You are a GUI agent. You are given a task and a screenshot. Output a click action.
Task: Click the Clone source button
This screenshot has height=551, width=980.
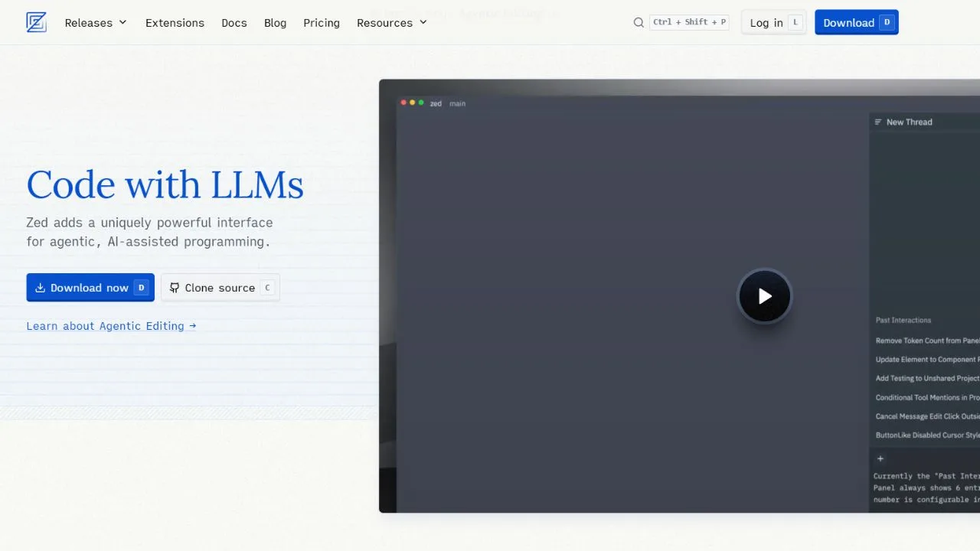point(220,288)
